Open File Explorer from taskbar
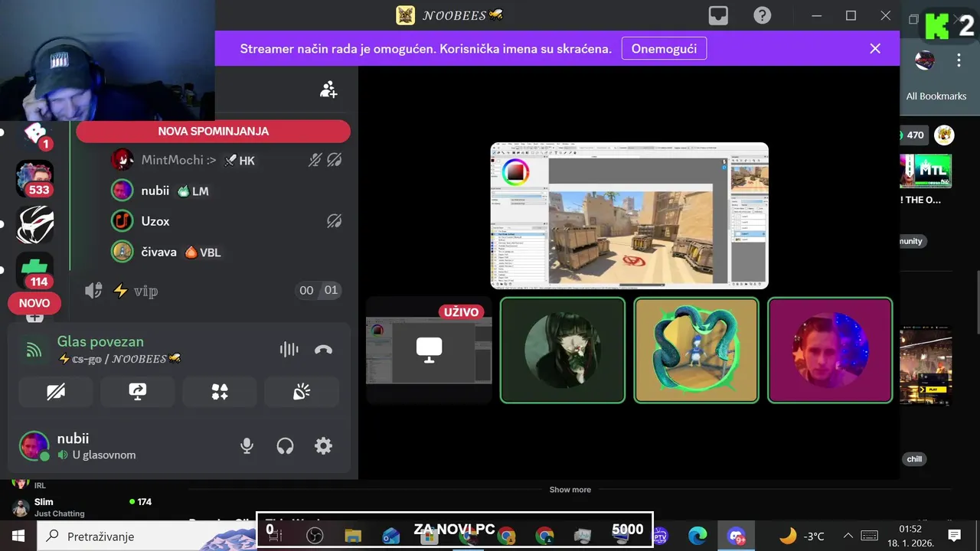Image resolution: width=980 pixels, height=551 pixels. [353, 536]
